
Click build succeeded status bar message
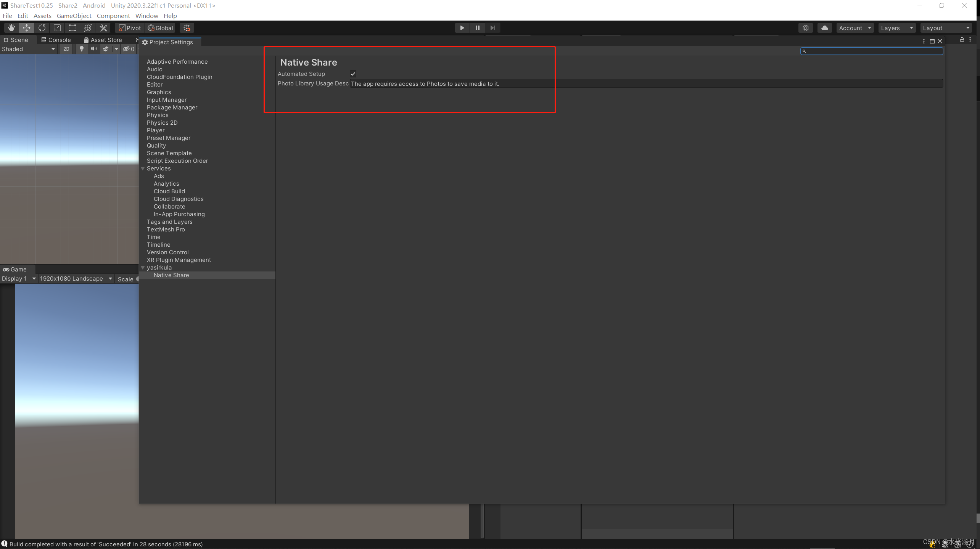pos(106,544)
